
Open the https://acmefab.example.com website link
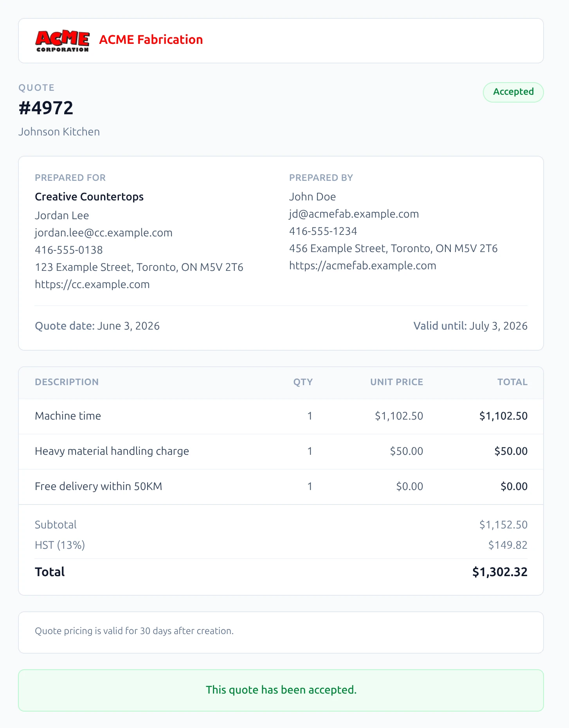click(362, 265)
